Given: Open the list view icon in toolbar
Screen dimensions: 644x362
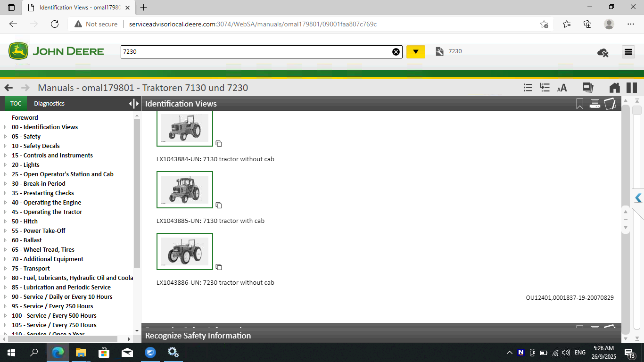Looking at the screenshot, I should coord(528,88).
